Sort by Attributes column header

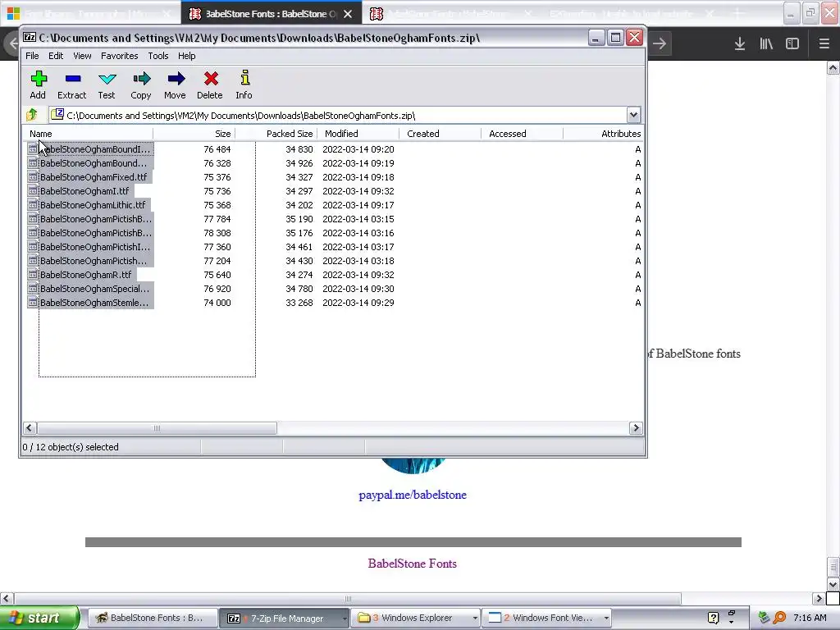(603, 134)
